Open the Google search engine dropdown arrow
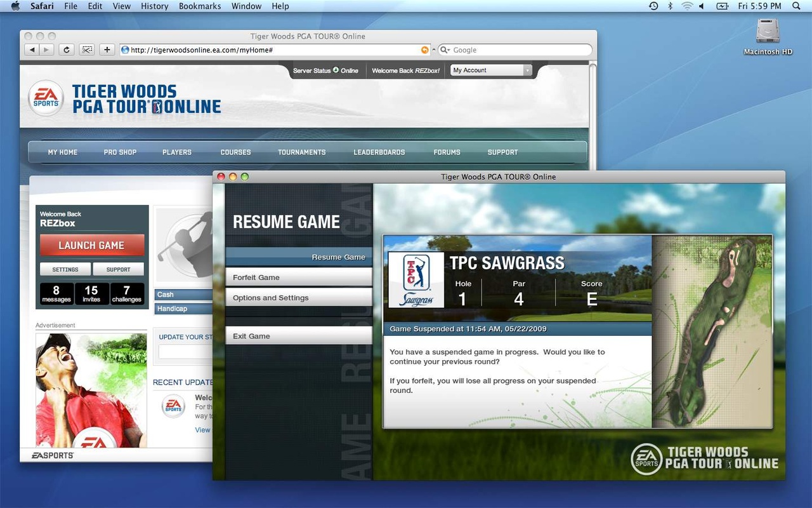The height and width of the screenshot is (508, 812). coord(445,50)
